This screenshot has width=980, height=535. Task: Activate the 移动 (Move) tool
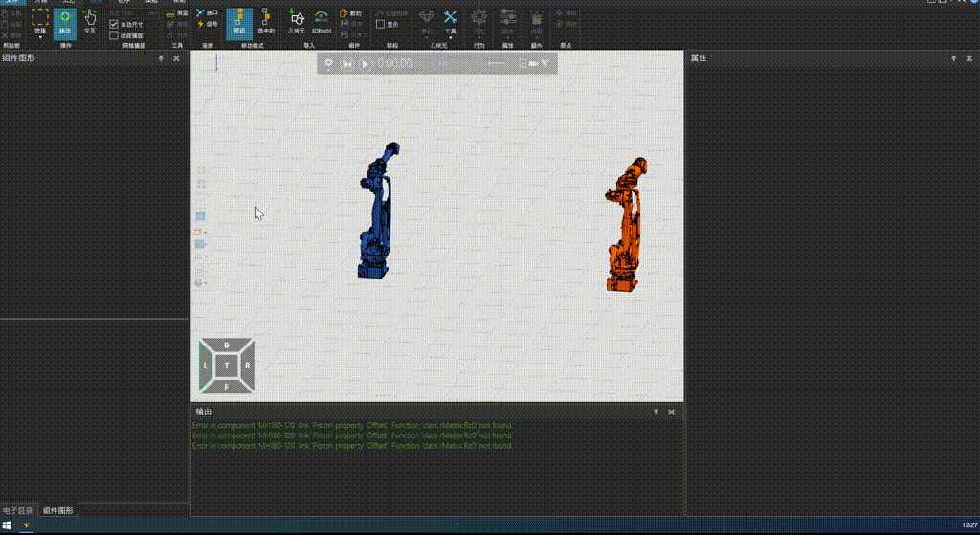coord(65,22)
